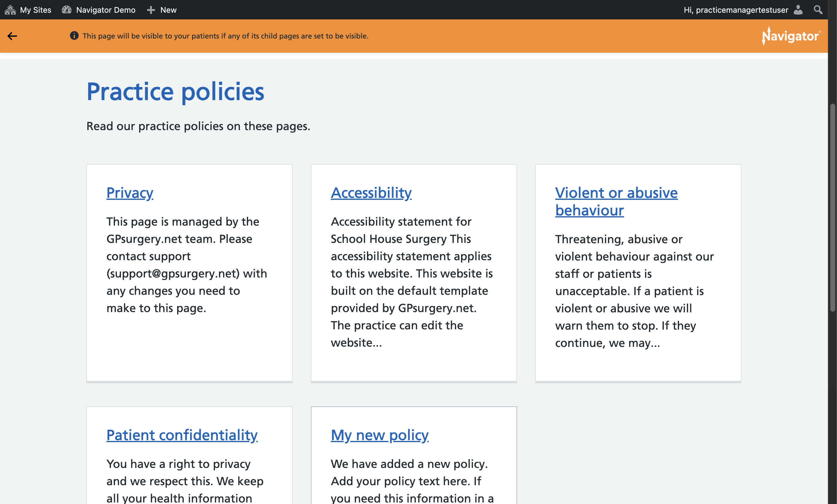Click the Navigator logo
Screen dimensions: 837x504
(791, 36)
